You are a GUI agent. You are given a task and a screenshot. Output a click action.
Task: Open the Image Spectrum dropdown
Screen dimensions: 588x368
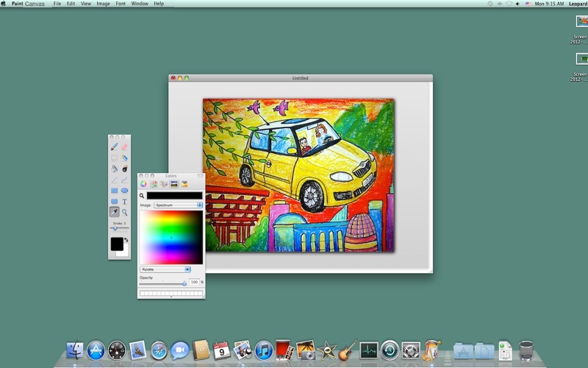[178, 205]
